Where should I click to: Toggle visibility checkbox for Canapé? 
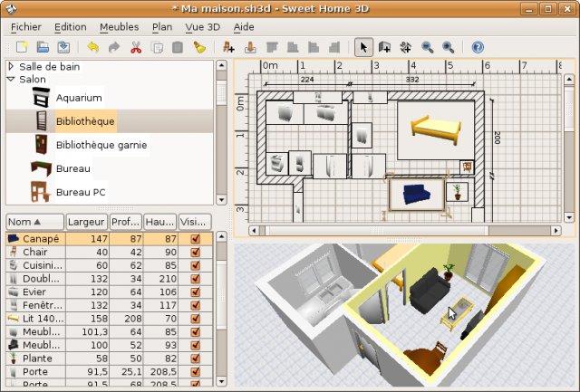[x=196, y=239]
